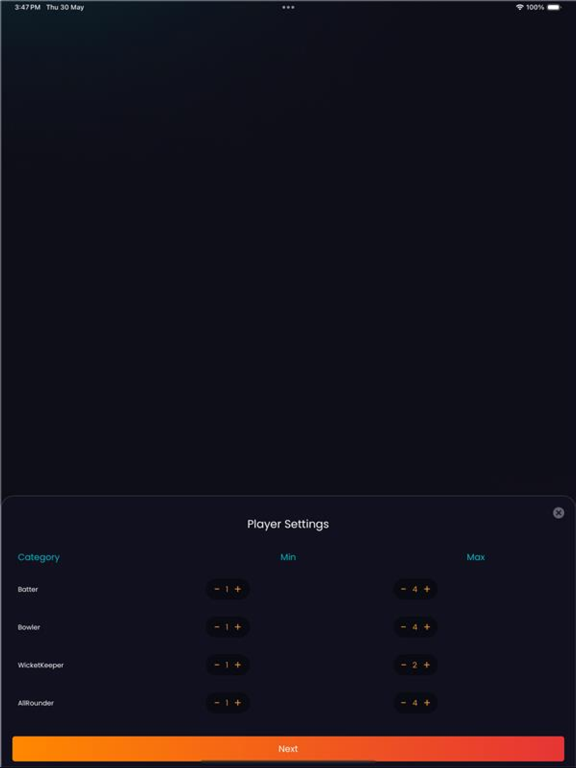Increase AllRounder minimum with plus icon
This screenshot has width=576, height=768.
(x=238, y=703)
